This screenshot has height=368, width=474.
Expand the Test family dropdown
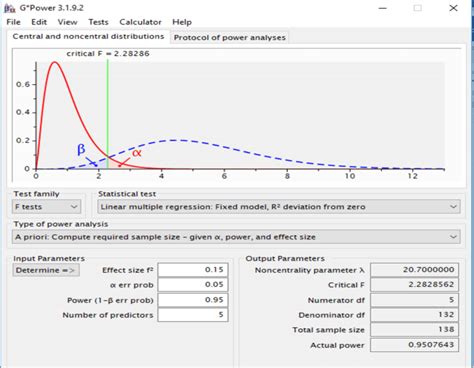(47, 207)
